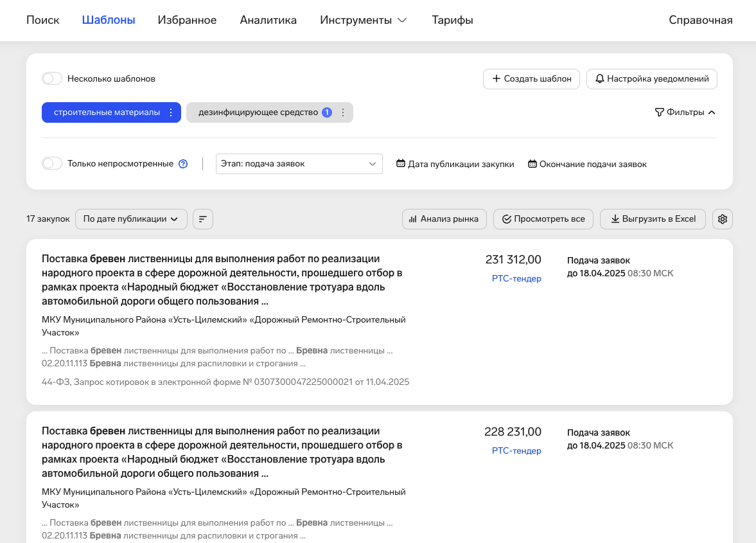Open the Этап: подача заявок dropdown

299,164
